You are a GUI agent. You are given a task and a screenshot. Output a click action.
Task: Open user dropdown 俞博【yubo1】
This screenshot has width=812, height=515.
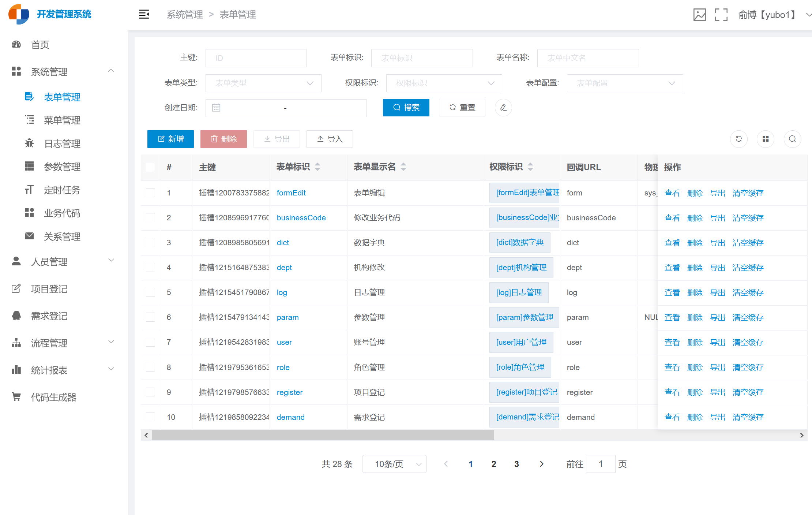(775, 15)
